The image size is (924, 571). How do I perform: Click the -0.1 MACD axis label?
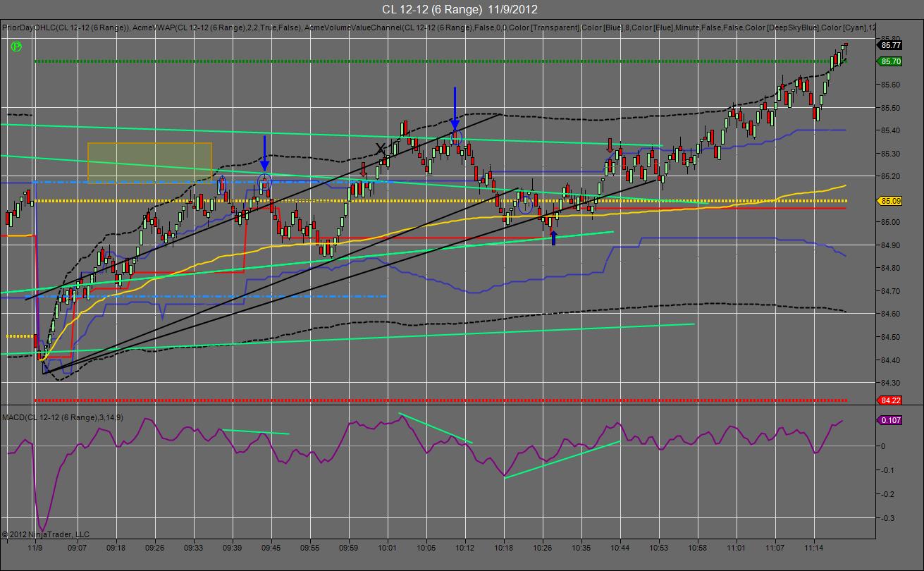coord(887,470)
